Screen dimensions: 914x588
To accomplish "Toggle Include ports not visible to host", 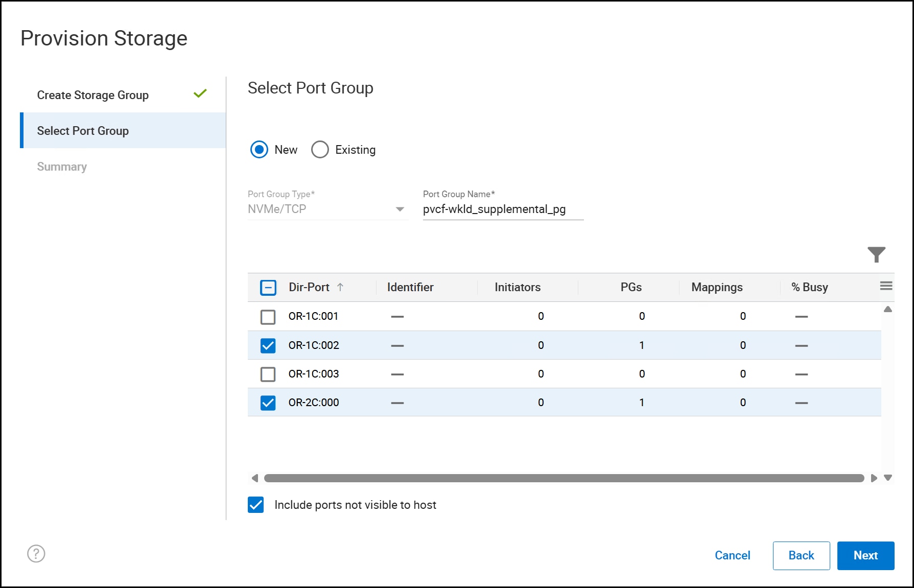I will tap(256, 505).
